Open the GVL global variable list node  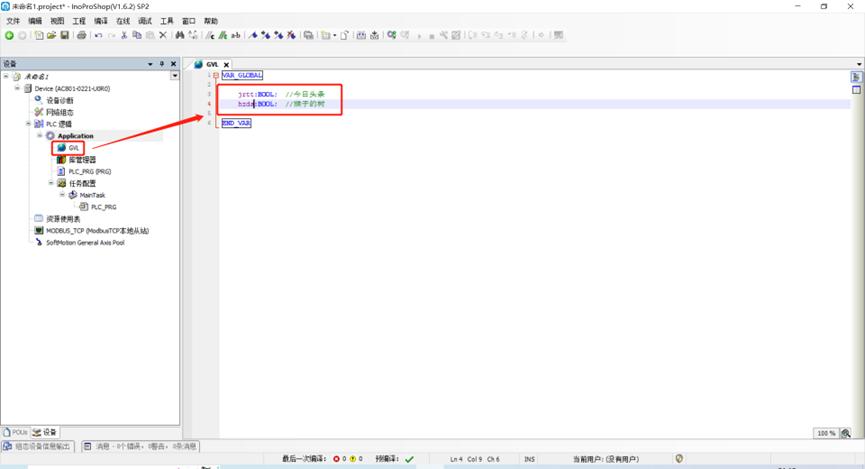coord(73,148)
